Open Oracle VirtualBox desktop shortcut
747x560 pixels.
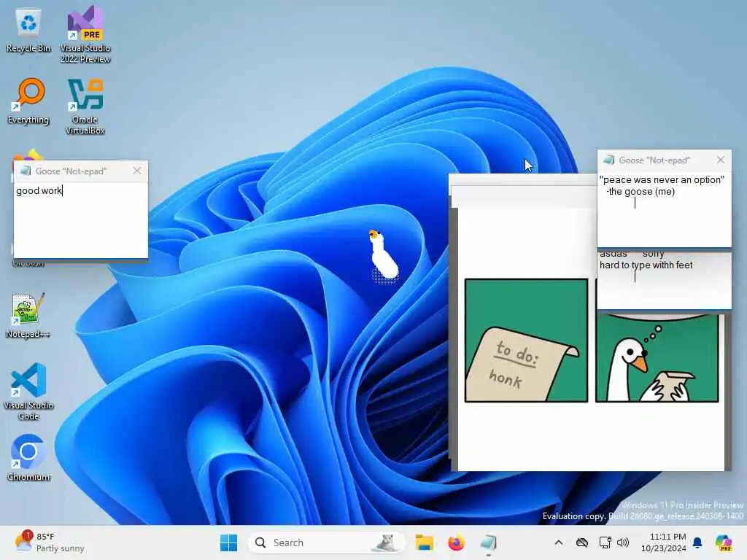(x=85, y=106)
